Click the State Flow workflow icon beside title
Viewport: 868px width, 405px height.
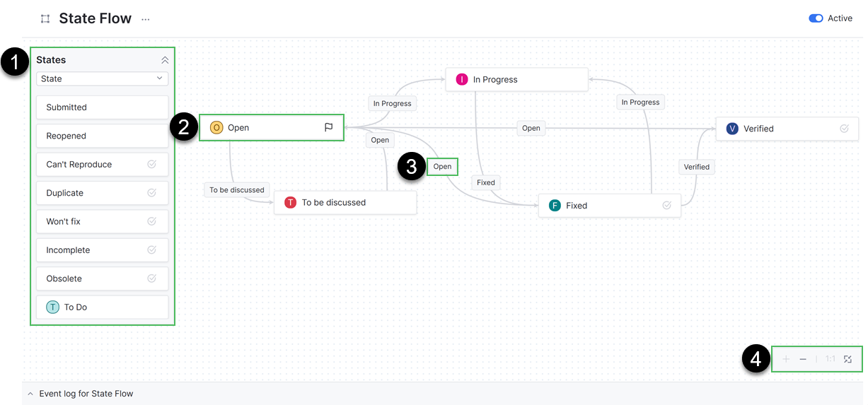(x=45, y=19)
